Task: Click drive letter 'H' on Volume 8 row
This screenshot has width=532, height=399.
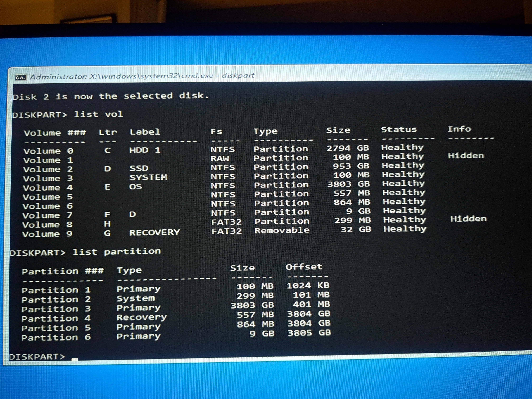Action: [107, 224]
